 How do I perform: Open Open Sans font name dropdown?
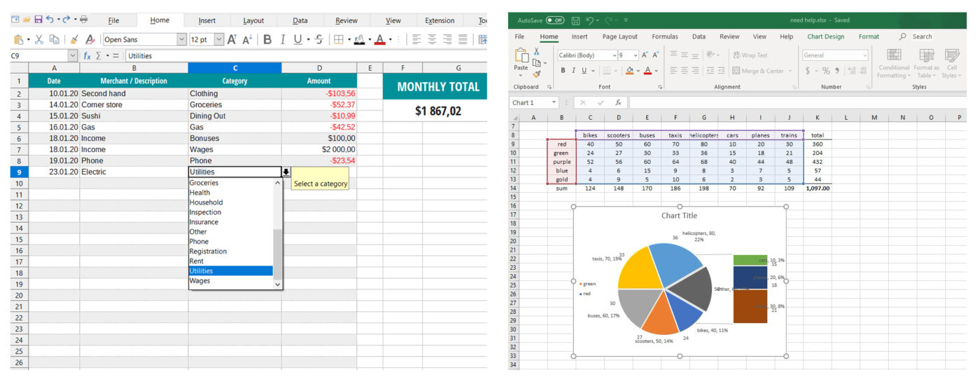(182, 39)
